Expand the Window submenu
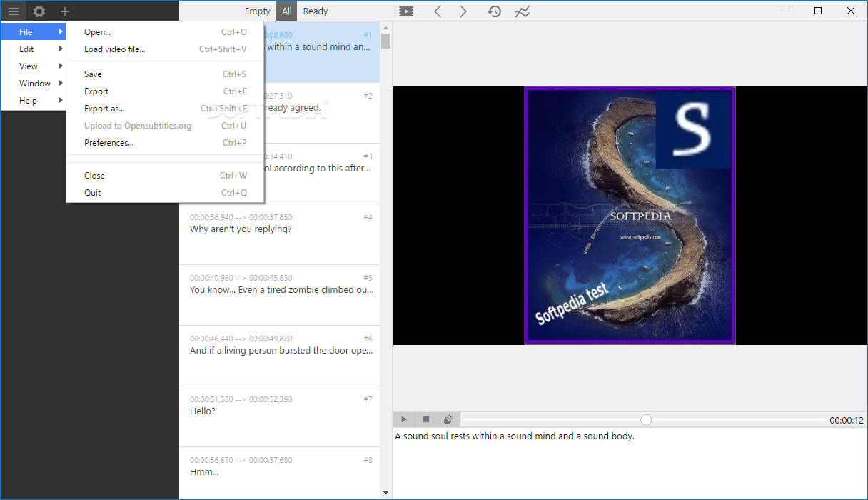The image size is (868, 500). coord(33,84)
